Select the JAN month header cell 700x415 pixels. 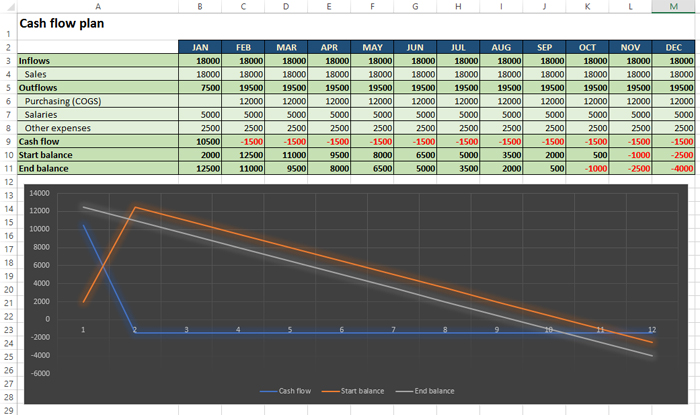[x=200, y=47]
